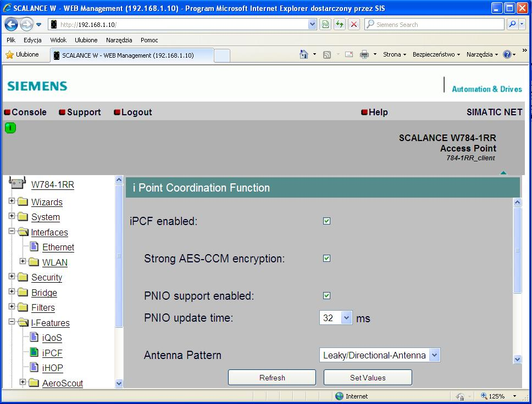This screenshot has height=404, width=532.
Task: Click the address bar URL field
Action: pyautogui.click(x=178, y=24)
